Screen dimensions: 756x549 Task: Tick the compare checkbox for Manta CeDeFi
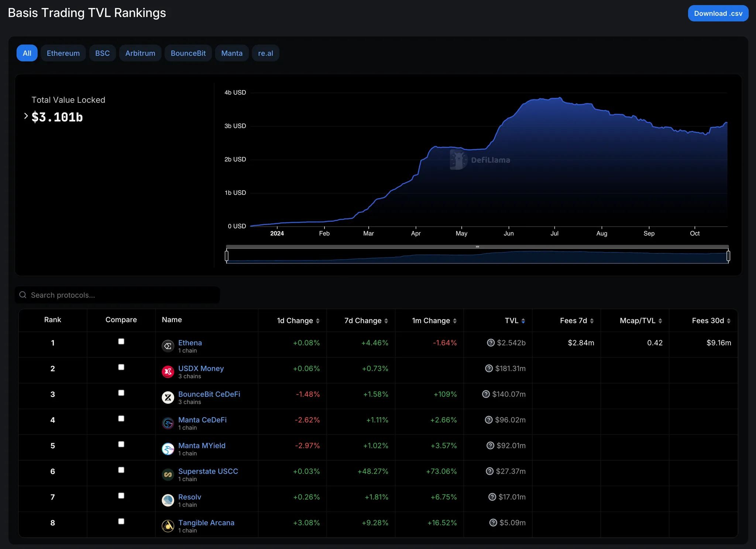tap(121, 419)
